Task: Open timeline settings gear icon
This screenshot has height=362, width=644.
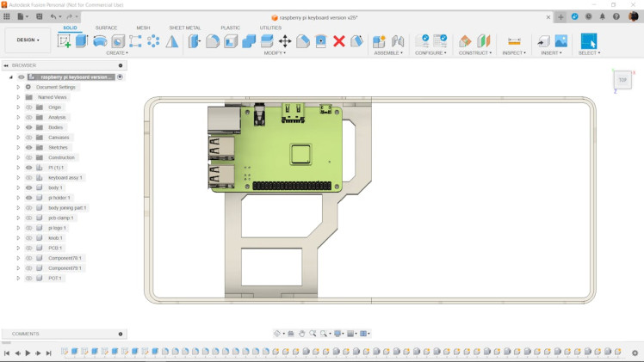Action: tap(635, 353)
